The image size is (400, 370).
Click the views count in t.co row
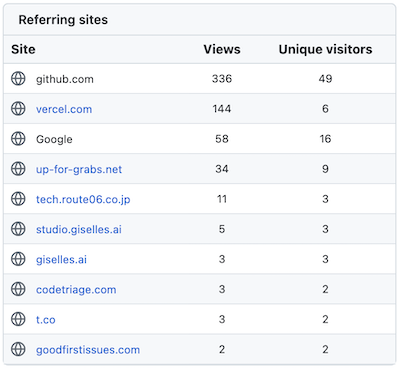(222, 319)
